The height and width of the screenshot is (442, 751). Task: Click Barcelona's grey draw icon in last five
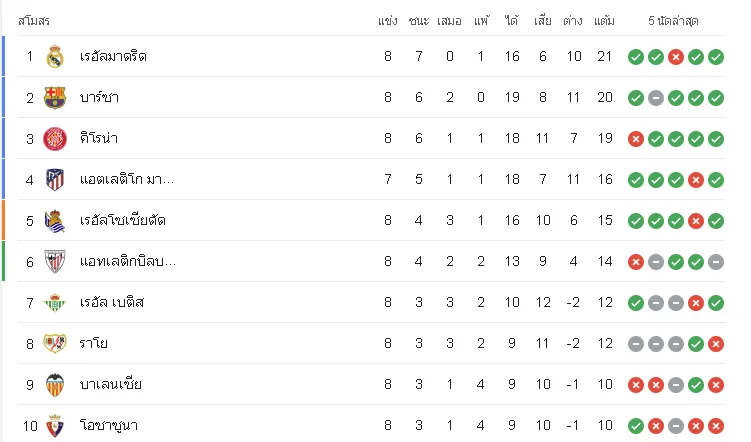click(656, 98)
